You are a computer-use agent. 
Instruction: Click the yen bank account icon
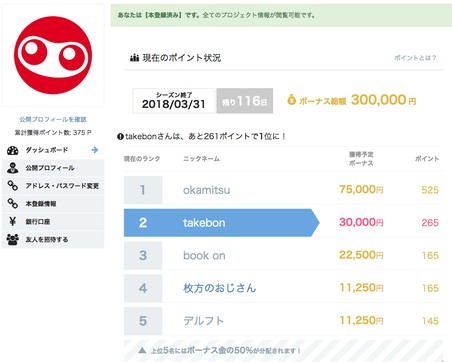(x=13, y=221)
